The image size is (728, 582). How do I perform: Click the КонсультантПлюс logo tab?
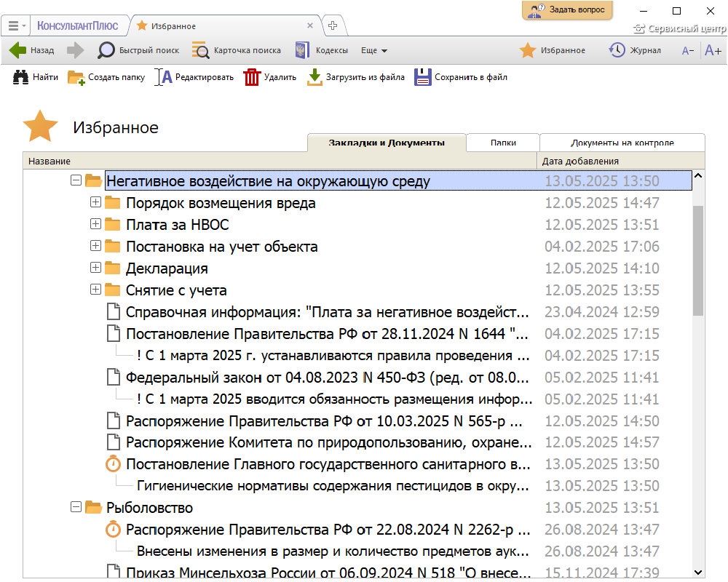pos(78,26)
